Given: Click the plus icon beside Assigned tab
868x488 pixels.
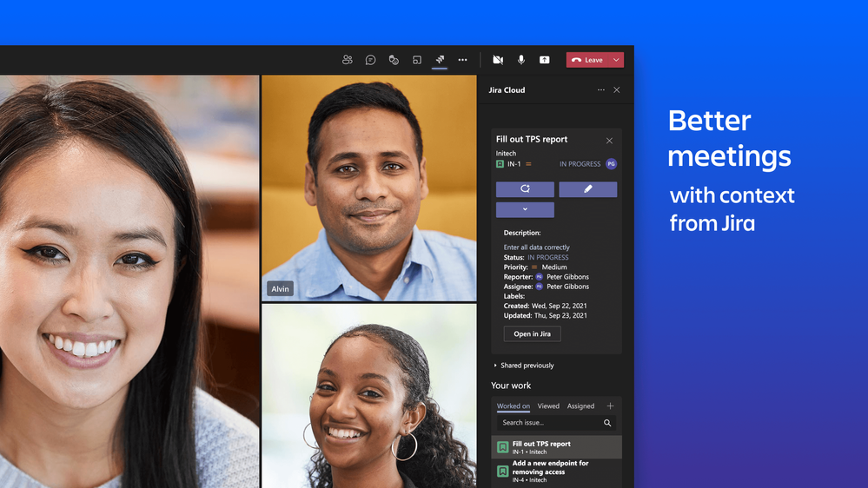Looking at the screenshot, I should [x=610, y=406].
